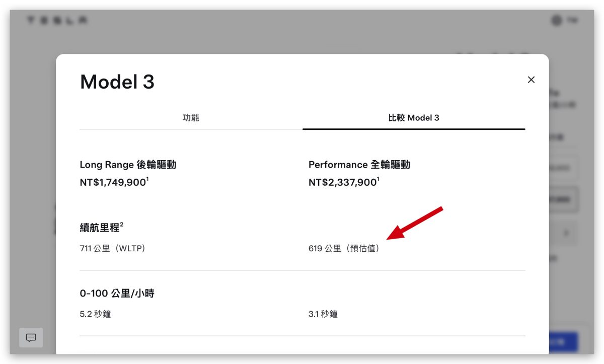Click the globe region icon

pos(556,21)
